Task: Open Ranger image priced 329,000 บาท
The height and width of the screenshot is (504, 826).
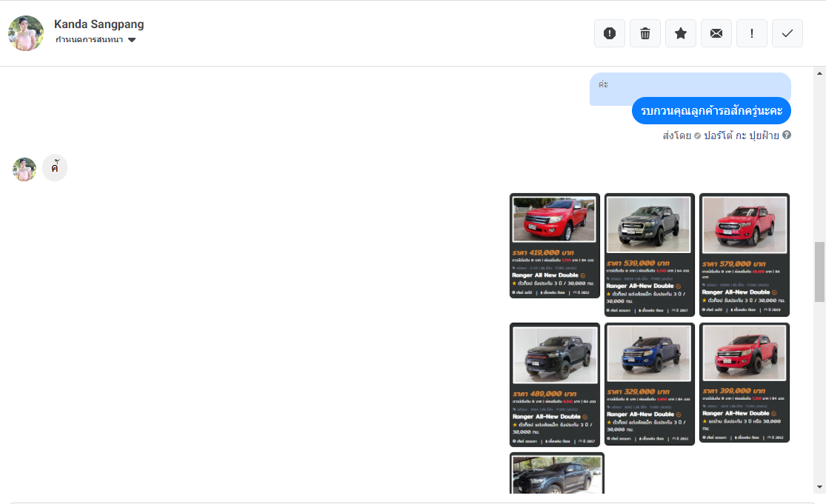Action: pos(650,383)
